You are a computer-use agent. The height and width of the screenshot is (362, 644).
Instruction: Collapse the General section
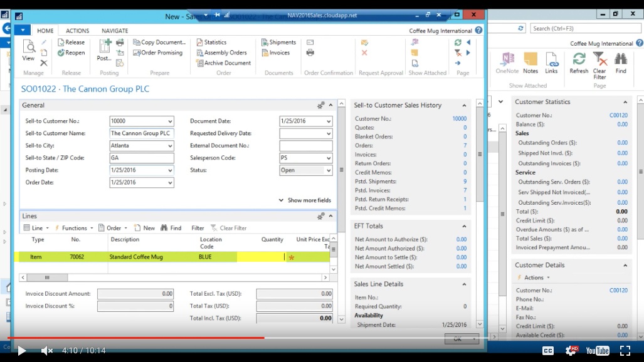click(330, 105)
